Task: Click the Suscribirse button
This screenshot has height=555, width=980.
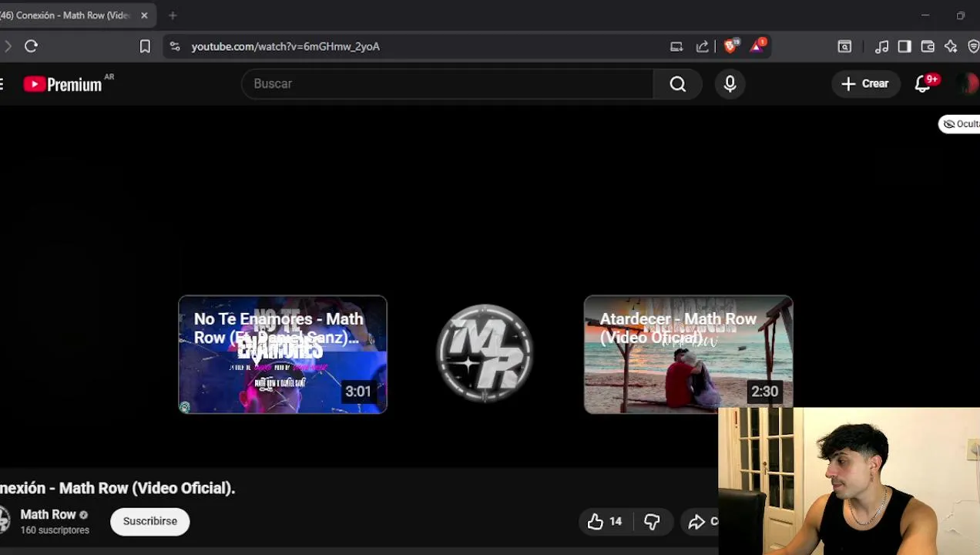Action: point(150,521)
